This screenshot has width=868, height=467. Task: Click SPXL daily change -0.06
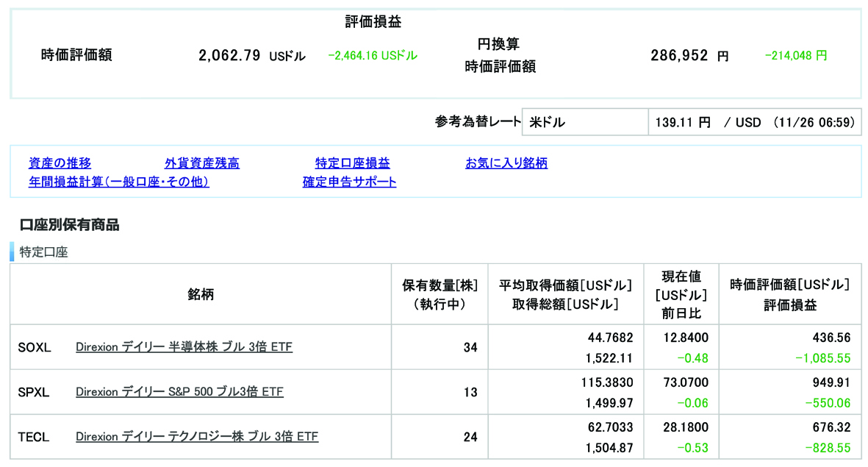692,403
